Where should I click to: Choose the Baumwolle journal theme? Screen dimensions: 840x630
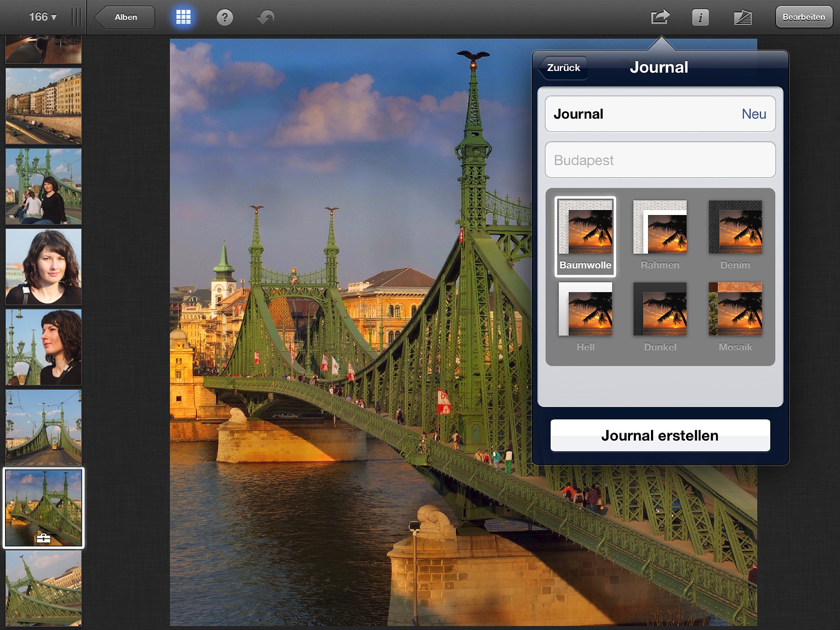pyautogui.click(x=585, y=236)
